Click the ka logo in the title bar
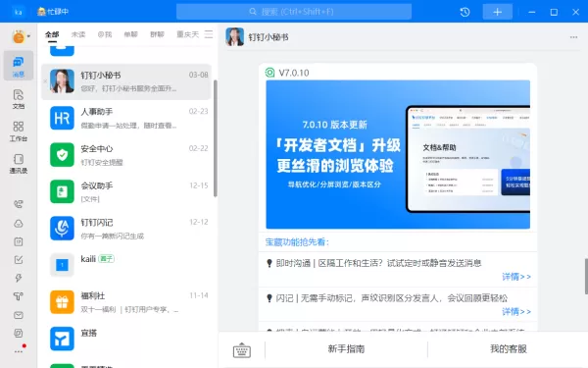This screenshot has height=368, width=588. [18, 12]
